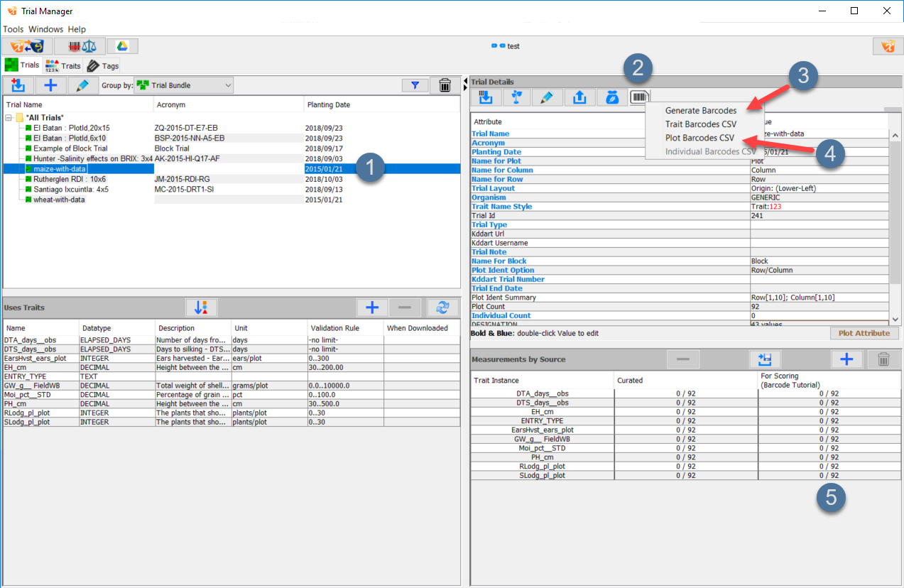Viewport: 904px width, 588px height.
Task: Add source with Measurements plus button
Action: coord(846,359)
